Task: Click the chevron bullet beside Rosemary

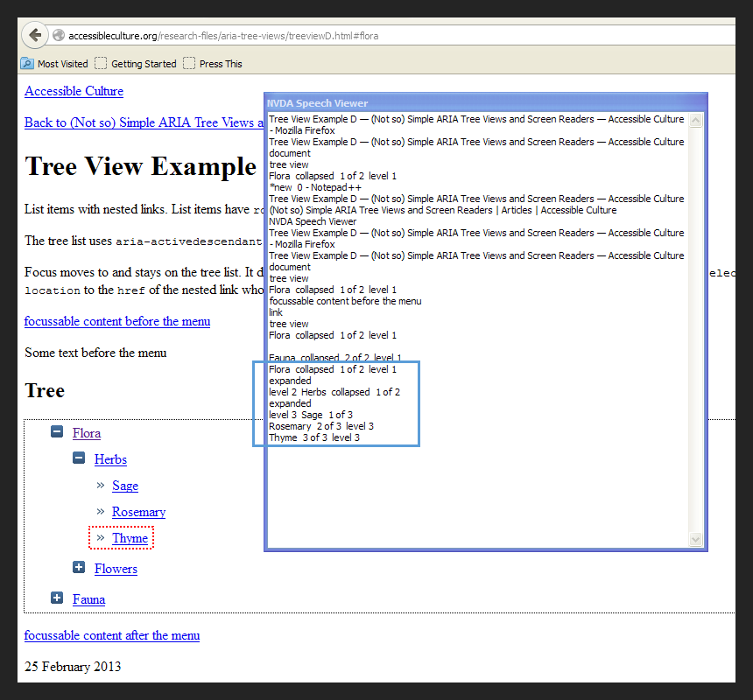Action: (x=101, y=512)
